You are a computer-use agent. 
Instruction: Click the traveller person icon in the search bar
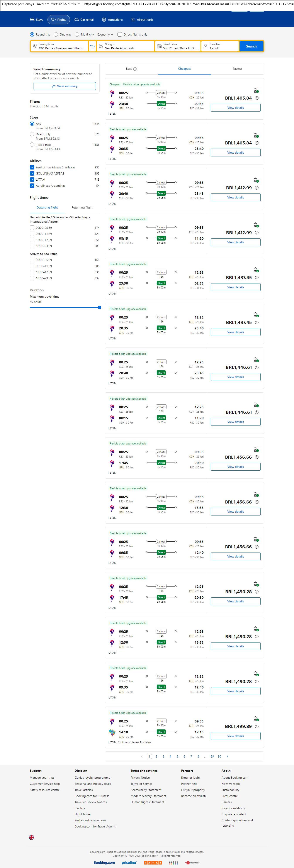pos(205,46)
